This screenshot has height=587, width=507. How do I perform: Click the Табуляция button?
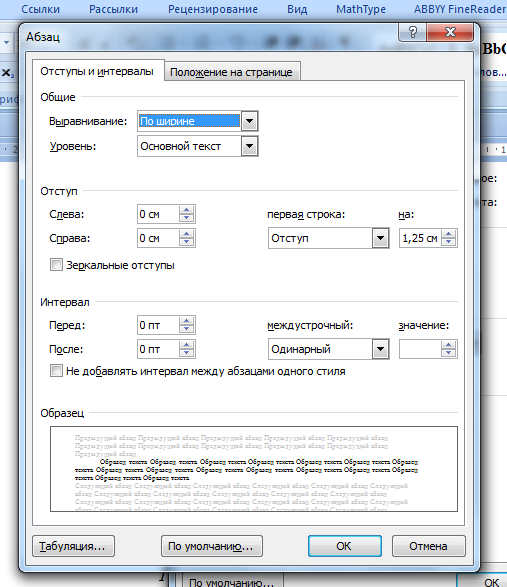pos(73,546)
